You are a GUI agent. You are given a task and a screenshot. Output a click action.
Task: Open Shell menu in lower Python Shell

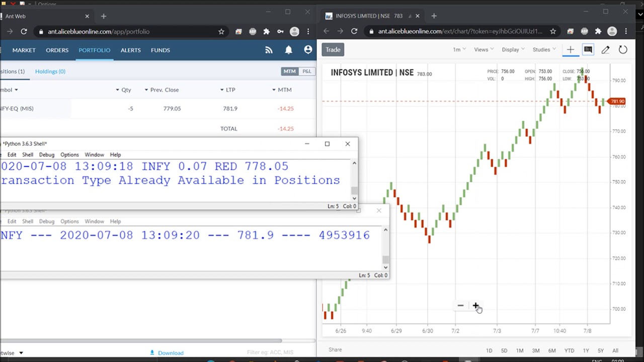point(28,221)
